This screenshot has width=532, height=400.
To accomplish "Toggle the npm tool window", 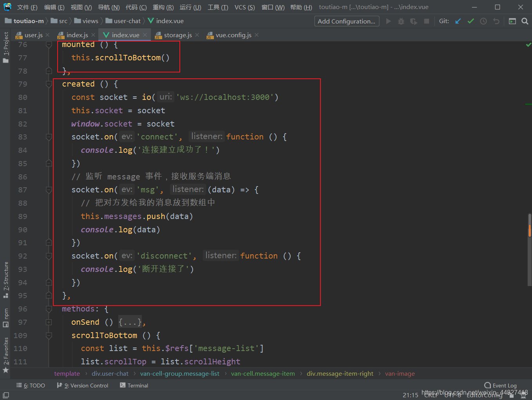I will 5,318.
